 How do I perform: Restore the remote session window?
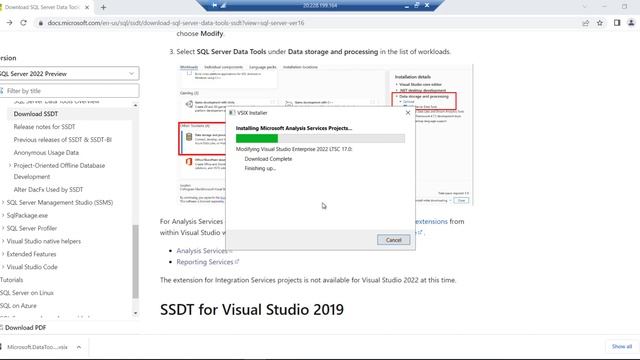point(417,5)
